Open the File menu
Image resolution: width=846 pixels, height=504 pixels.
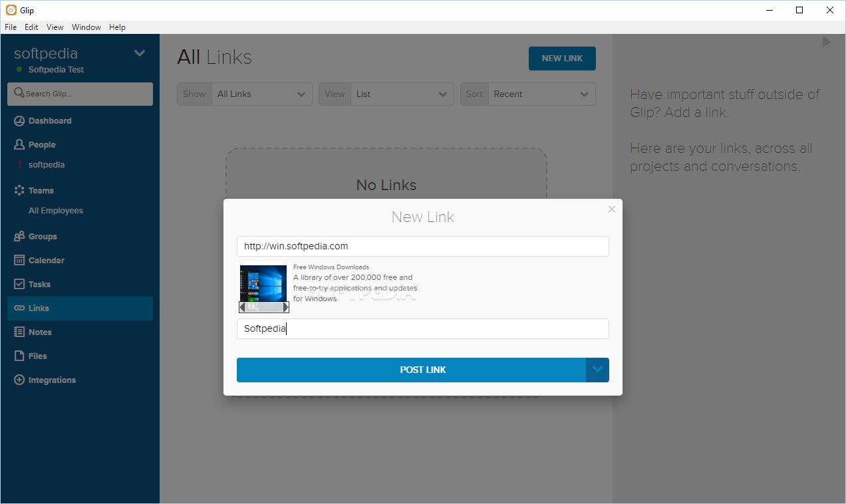point(11,27)
